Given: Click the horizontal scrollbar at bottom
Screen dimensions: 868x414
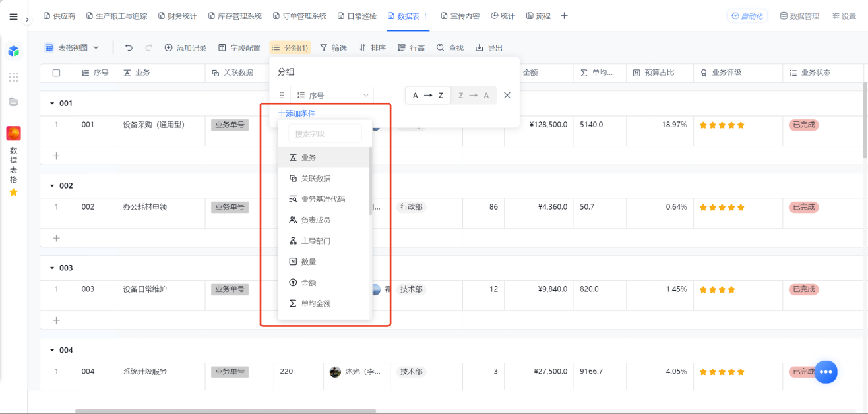Looking at the screenshot, I should tap(226, 411).
